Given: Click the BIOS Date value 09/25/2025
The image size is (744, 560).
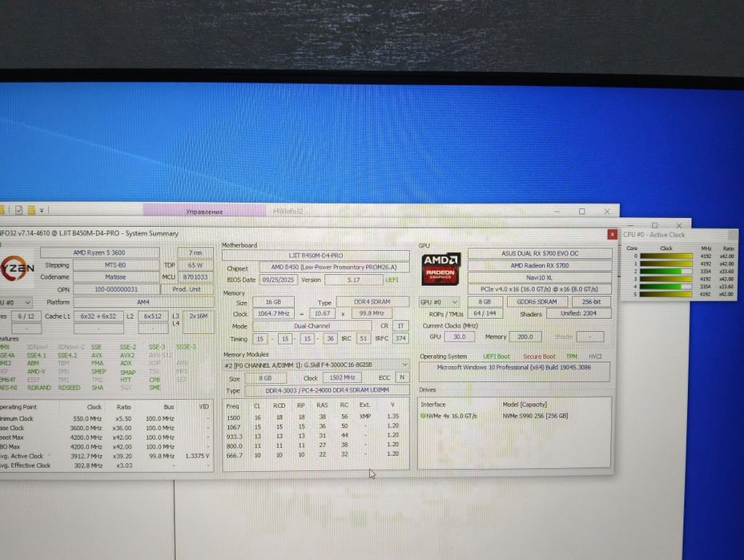Looking at the screenshot, I should [x=278, y=280].
